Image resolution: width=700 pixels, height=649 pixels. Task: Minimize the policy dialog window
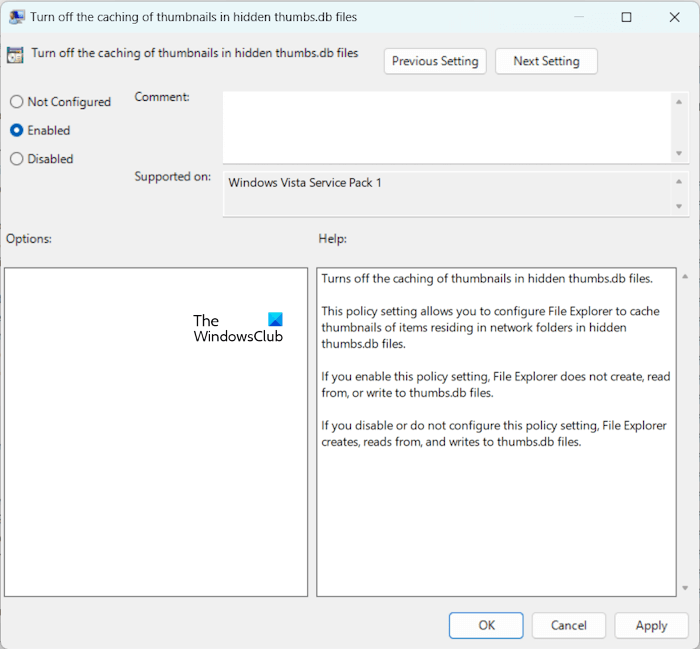[x=579, y=17]
